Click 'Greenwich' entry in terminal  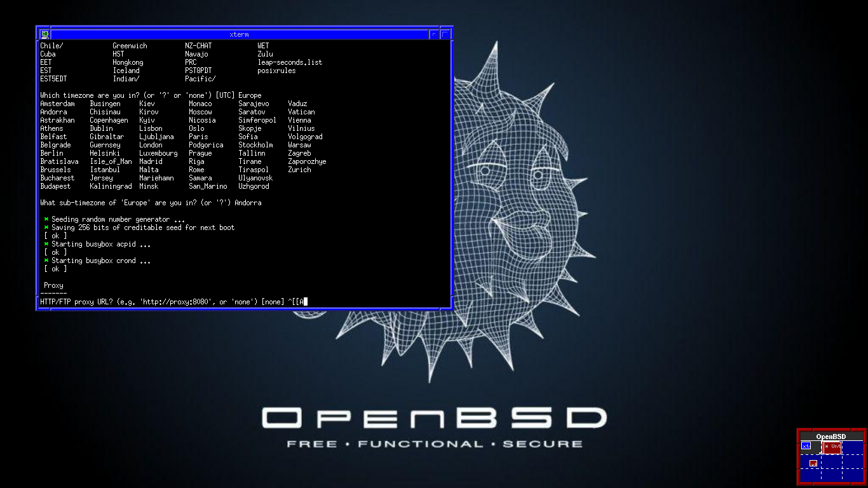[130, 46]
